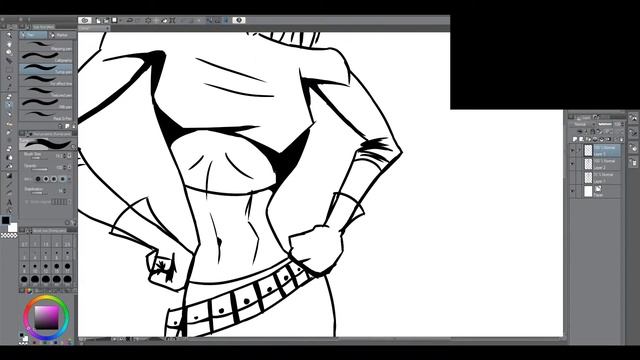Select the Zoom magnifier tool
640x360 pixels.
click(x=9, y=34)
